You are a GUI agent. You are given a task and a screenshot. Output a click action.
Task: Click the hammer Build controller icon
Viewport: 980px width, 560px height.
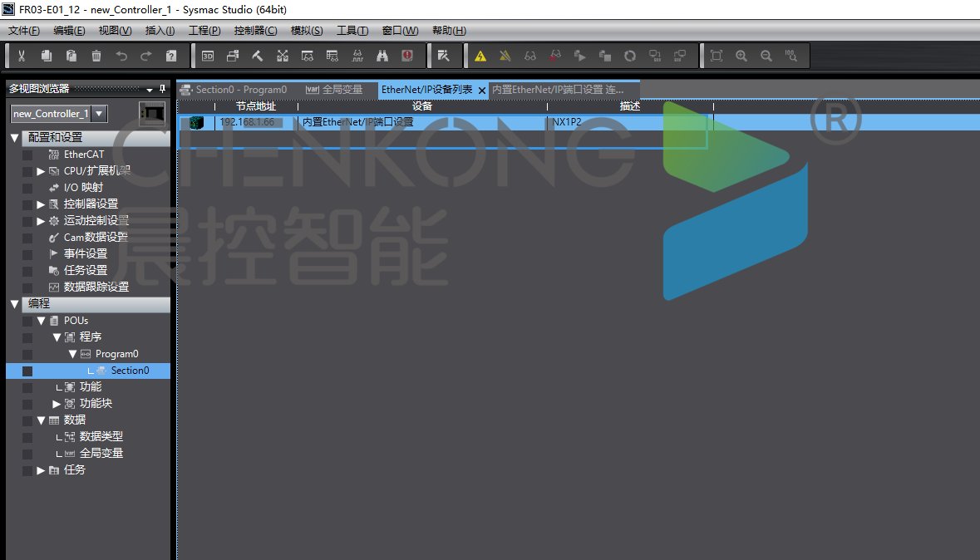tap(258, 56)
